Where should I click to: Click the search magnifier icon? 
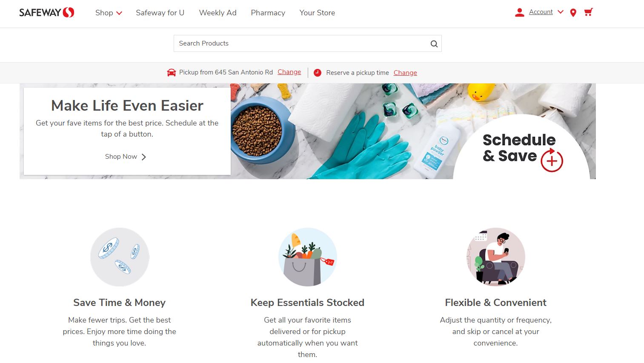434,44
